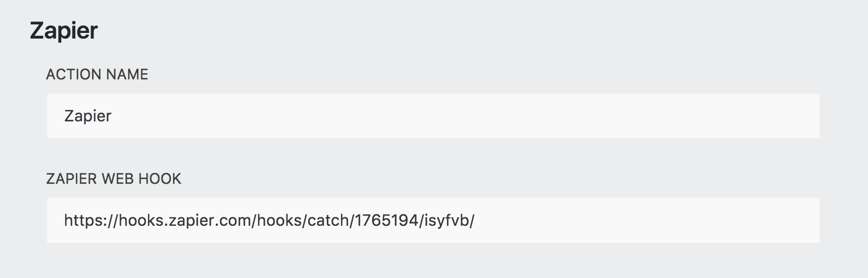Viewport: 868px width, 278px height.
Task: Click the Action Name input field
Action: click(x=433, y=116)
